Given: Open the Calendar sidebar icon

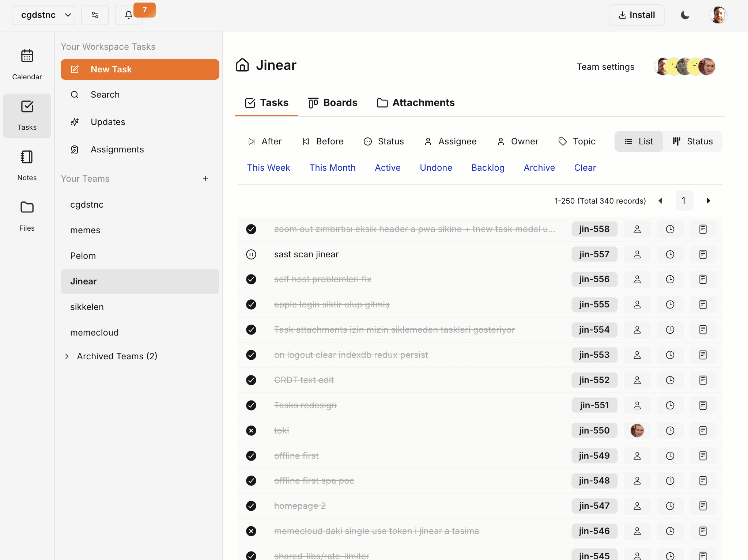Looking at the screenshot, I should click(27, 65).
